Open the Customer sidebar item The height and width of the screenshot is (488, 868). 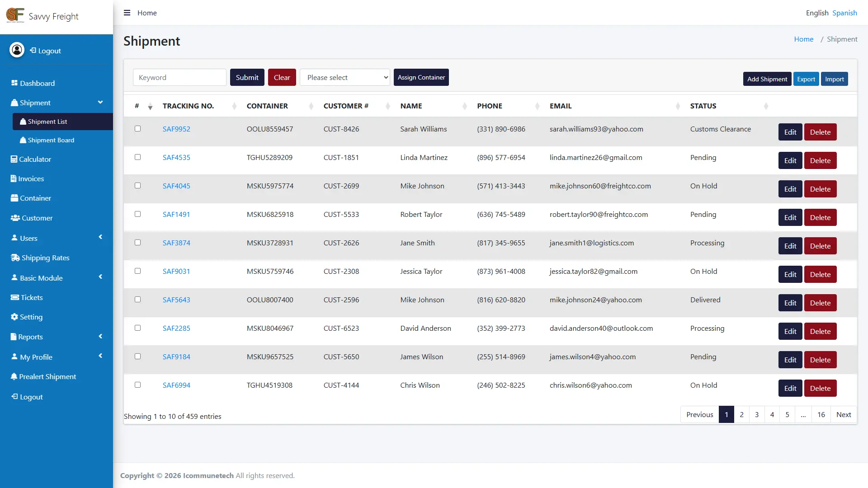tap(32, 218)
